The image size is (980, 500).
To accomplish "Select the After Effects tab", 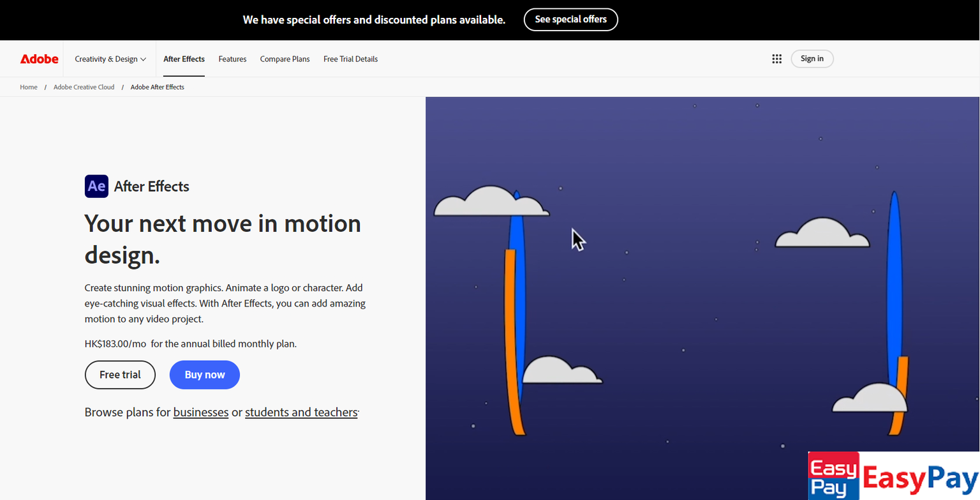I will point(184,59).
